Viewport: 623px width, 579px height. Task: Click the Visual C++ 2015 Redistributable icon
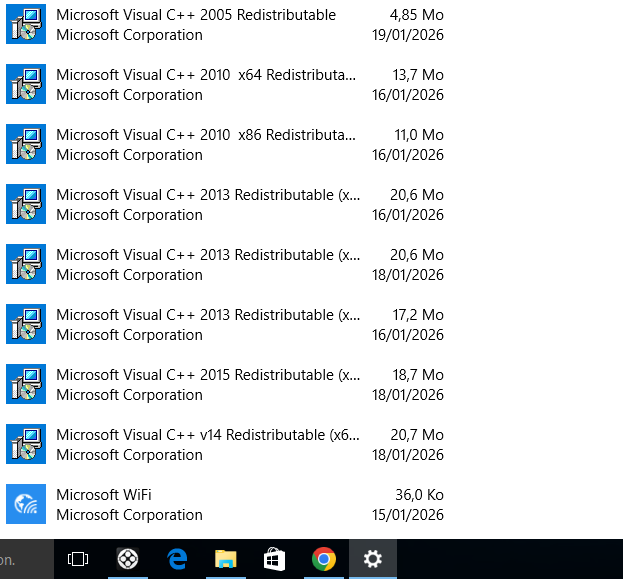26,385
